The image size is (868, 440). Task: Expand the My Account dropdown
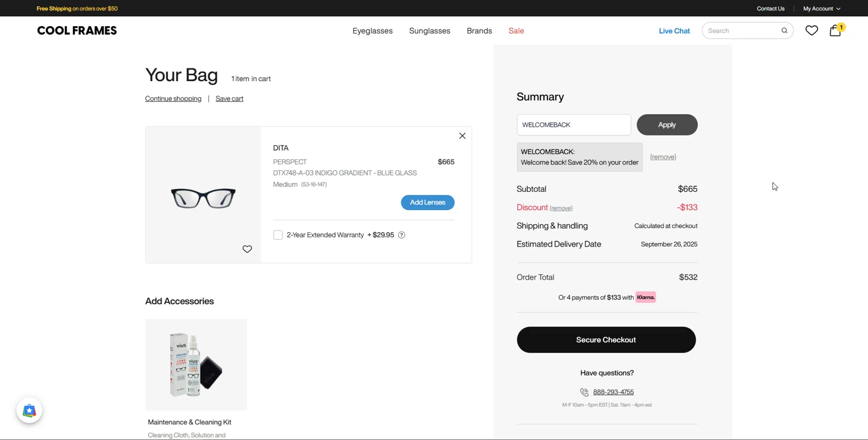pyautogui.click(x=821, y=9)
